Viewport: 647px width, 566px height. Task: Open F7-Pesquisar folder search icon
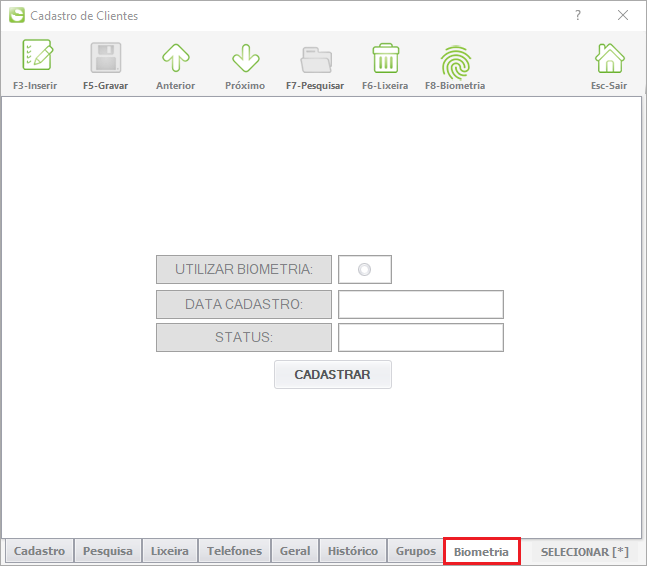tap(316, 60)
